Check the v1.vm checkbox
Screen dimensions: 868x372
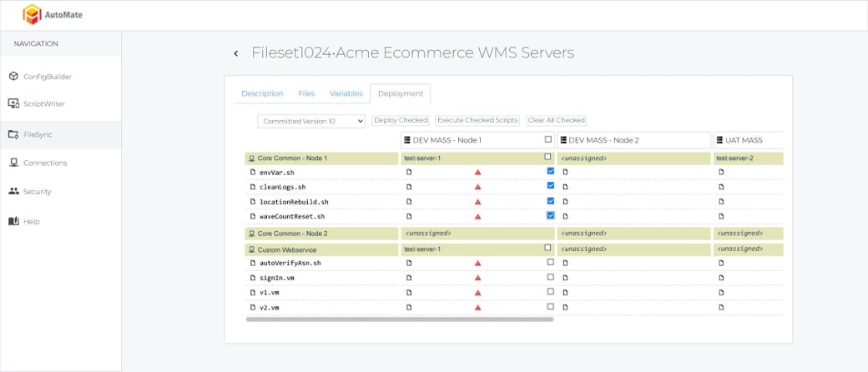[x=550, y=291]
